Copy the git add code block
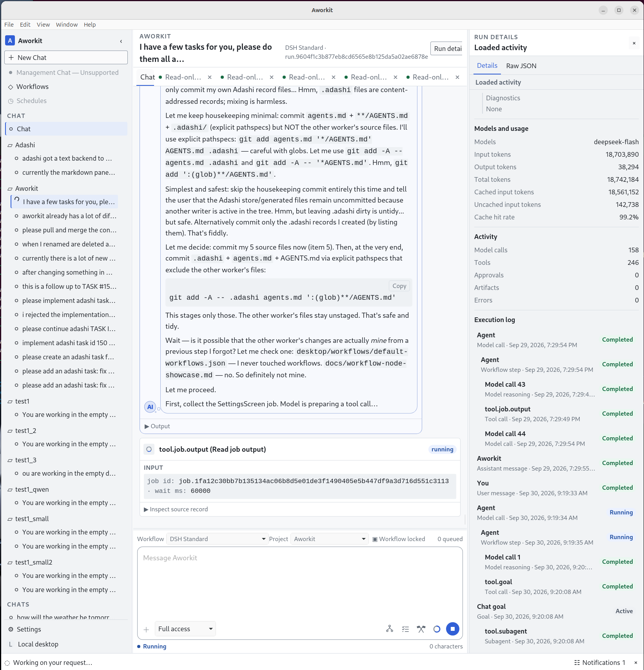Screen dimensions: 644x670 399,286
